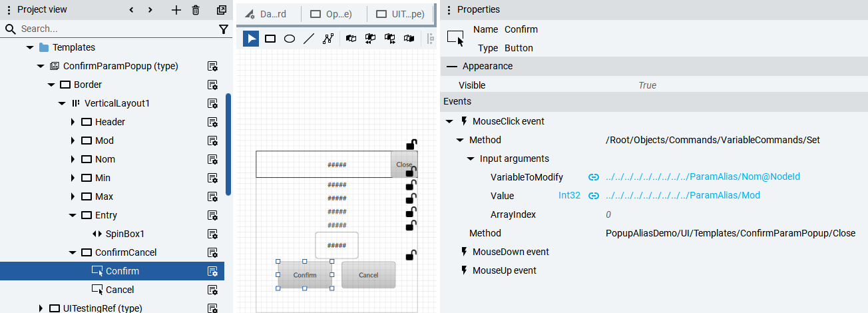This screenshot has height=313, width=868.
Task: Click the Cancel button on the canvas
Action: [369, 275]
